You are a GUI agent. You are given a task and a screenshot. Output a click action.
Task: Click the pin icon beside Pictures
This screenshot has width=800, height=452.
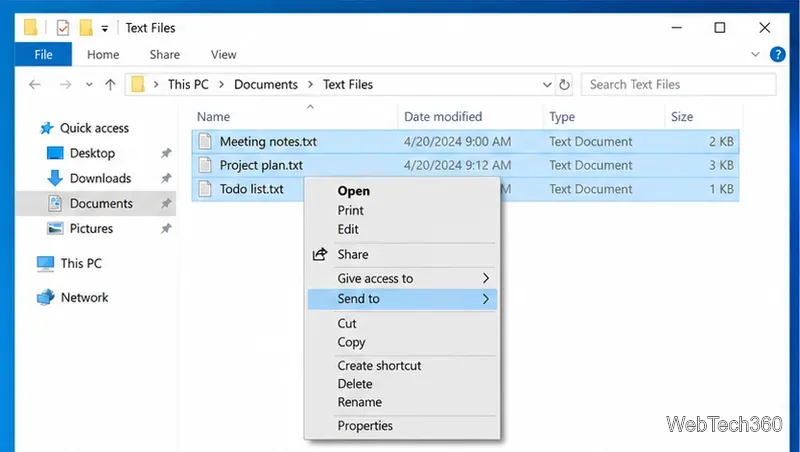pyautogui.click(x=166, y=228)
